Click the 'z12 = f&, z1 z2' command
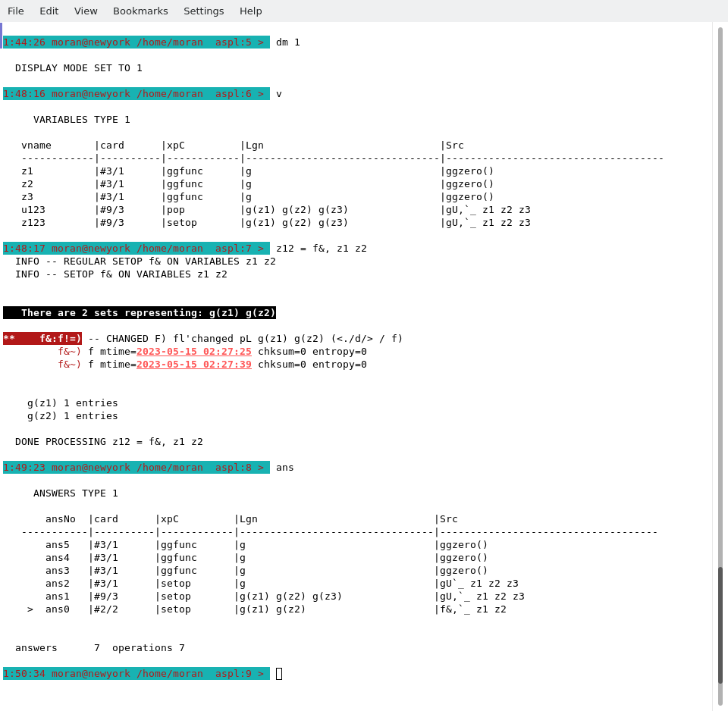 pos(322,248)
